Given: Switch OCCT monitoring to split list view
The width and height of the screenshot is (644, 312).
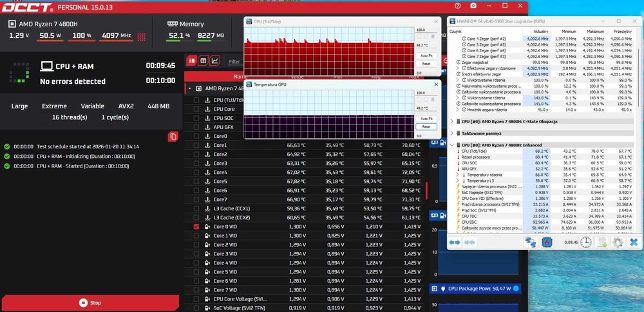Looking at the screenshot, I should 191,61.
